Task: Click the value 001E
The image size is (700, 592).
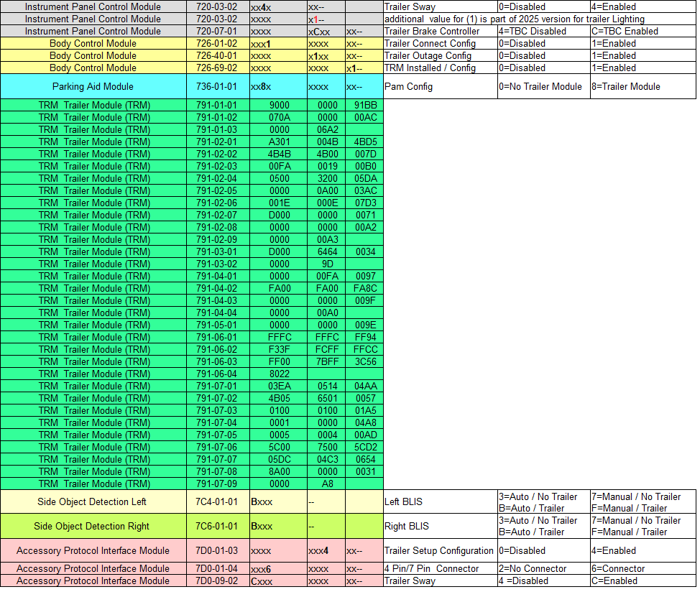Action: point(279,203)
